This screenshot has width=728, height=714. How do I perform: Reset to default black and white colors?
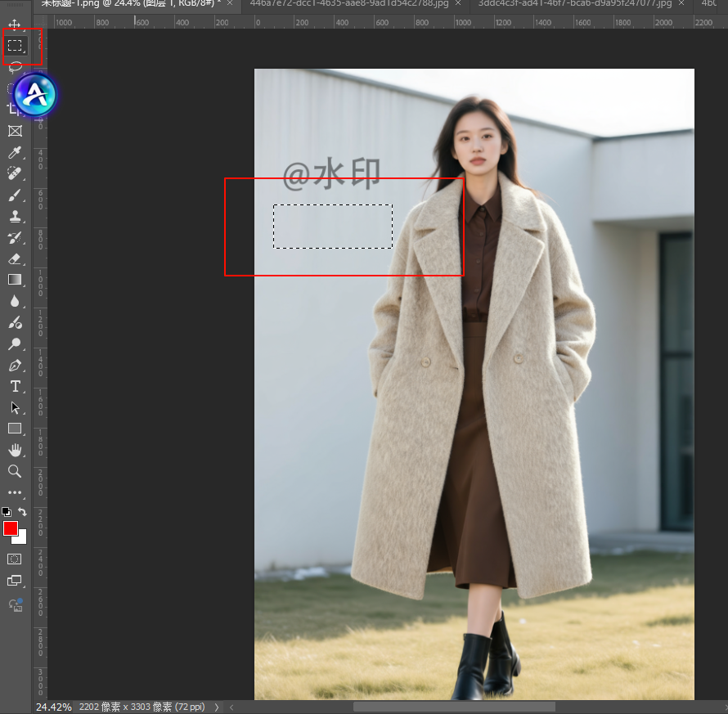(7, 512)
